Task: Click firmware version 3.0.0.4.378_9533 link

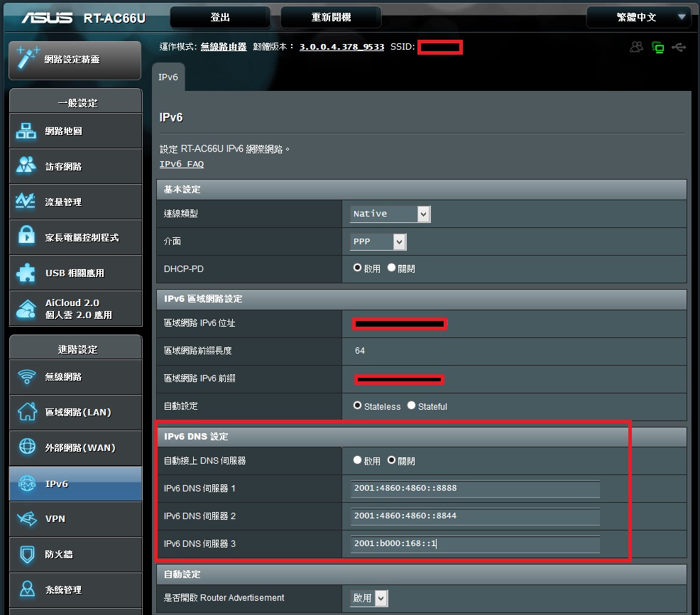Action: 341,46
